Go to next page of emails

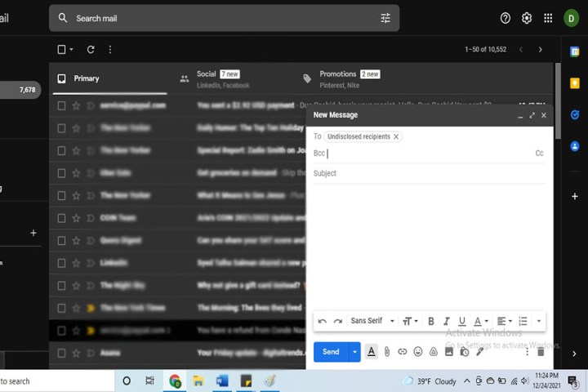(x=540, y=50)
